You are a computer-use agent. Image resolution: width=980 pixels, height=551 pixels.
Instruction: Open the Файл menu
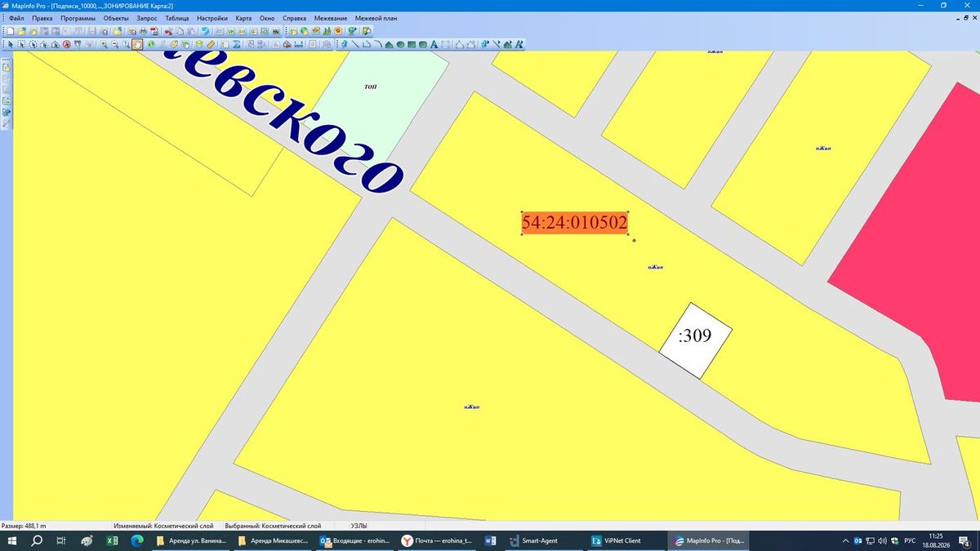(16, 18)
